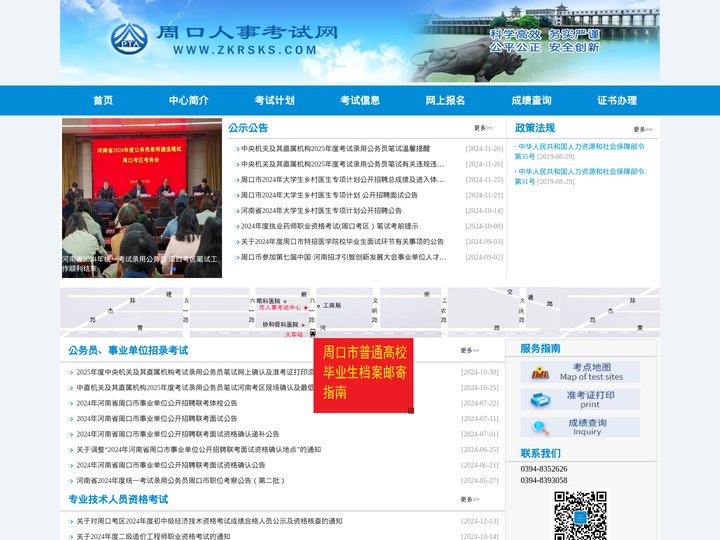
Task: Open the 成绩查询 navigation item
Action: pyautogui.click(x=531, y=100)
